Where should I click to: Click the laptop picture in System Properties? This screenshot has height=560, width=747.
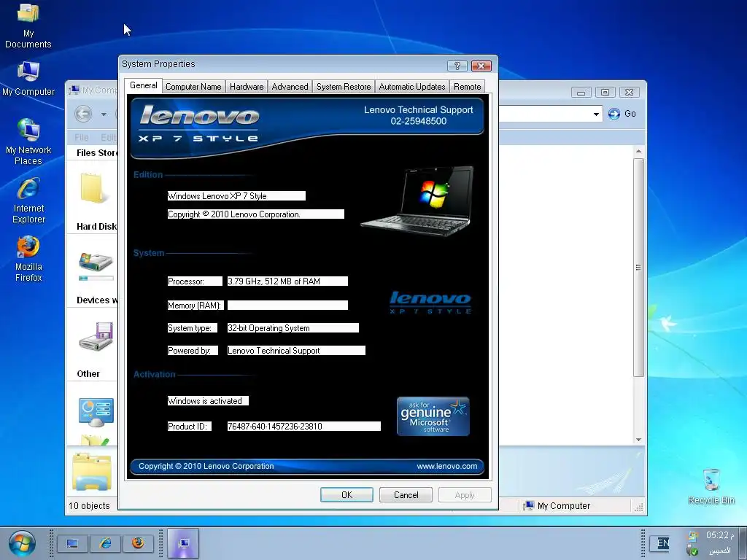[x=418, y=201]
